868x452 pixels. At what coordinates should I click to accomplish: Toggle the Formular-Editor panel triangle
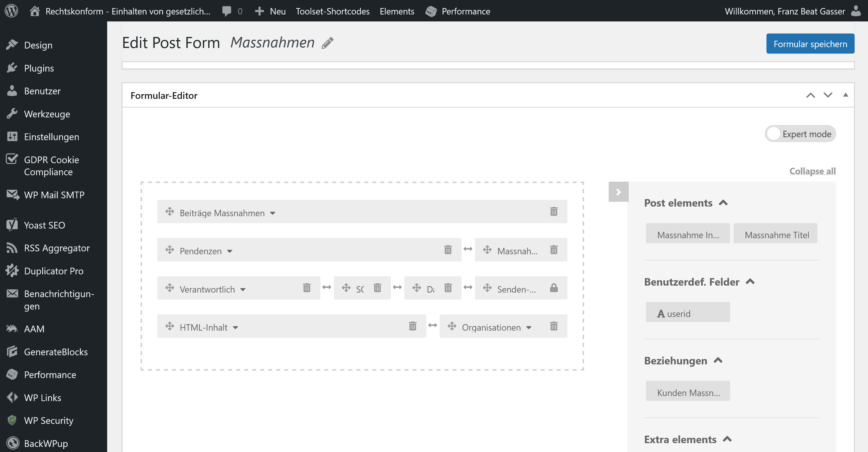click(845, 95)
